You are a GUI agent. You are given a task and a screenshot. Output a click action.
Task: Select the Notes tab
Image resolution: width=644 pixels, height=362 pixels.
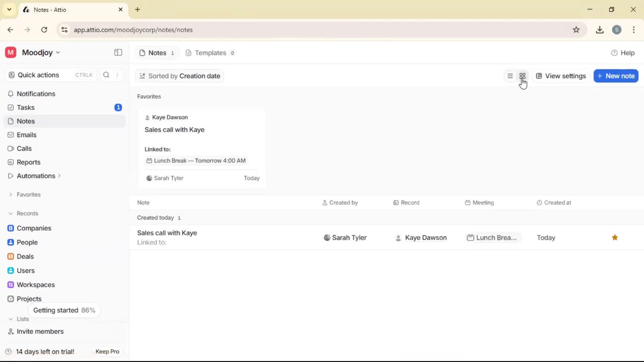157,53
